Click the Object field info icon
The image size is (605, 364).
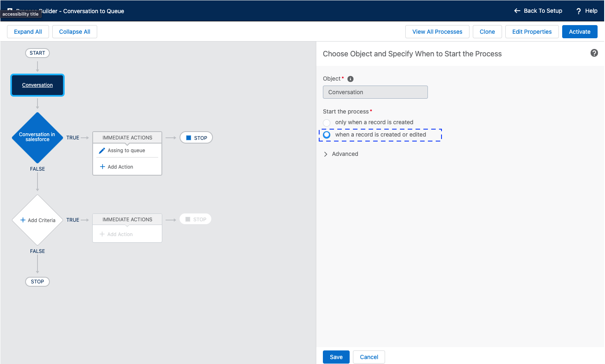pos(350,79)
